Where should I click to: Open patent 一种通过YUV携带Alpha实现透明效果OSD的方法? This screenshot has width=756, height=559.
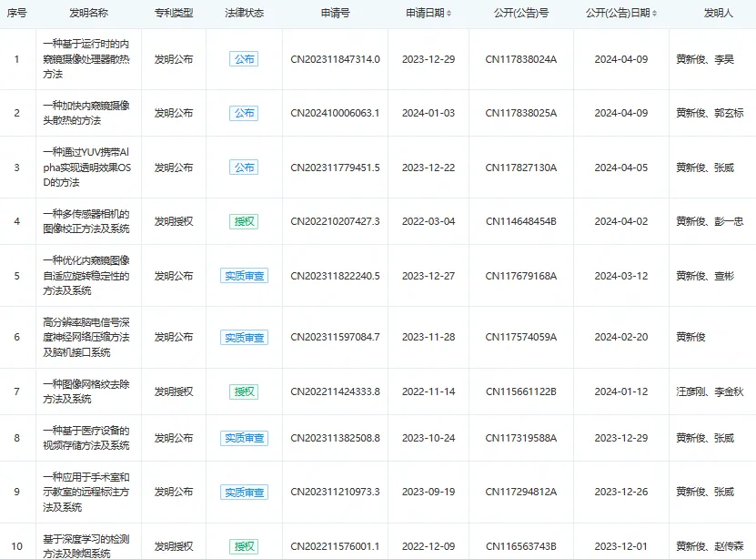tap(86, 168)
